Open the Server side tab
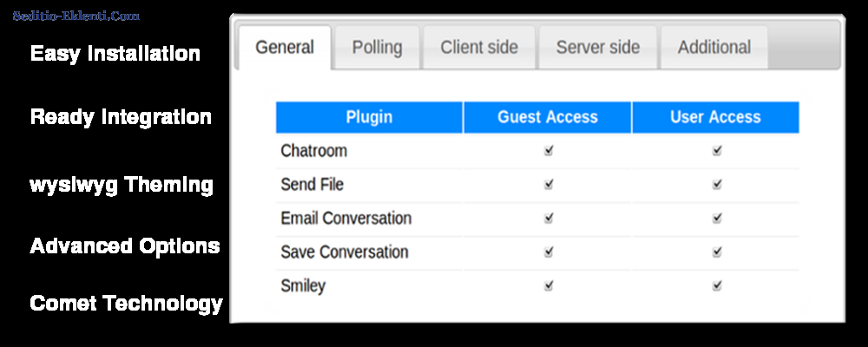This screenshot has height=347, width=868. [598, 48]
